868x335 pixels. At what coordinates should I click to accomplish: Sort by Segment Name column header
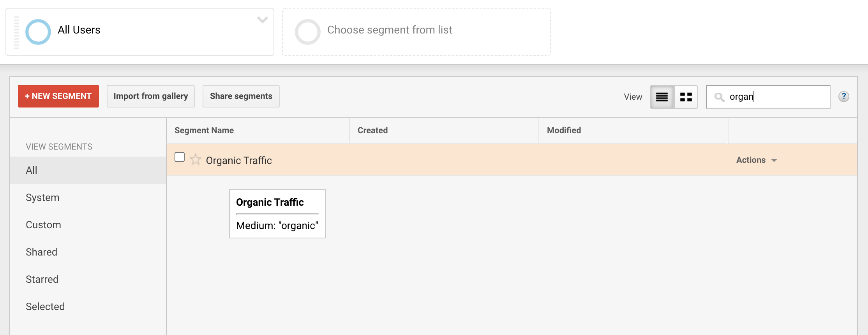[x=204, y=130]
